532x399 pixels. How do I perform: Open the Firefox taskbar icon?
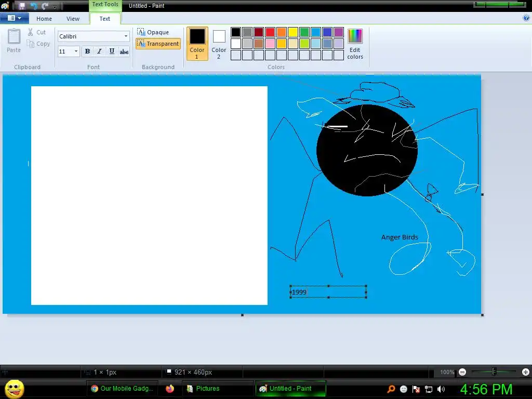click(x=170, y=389)
